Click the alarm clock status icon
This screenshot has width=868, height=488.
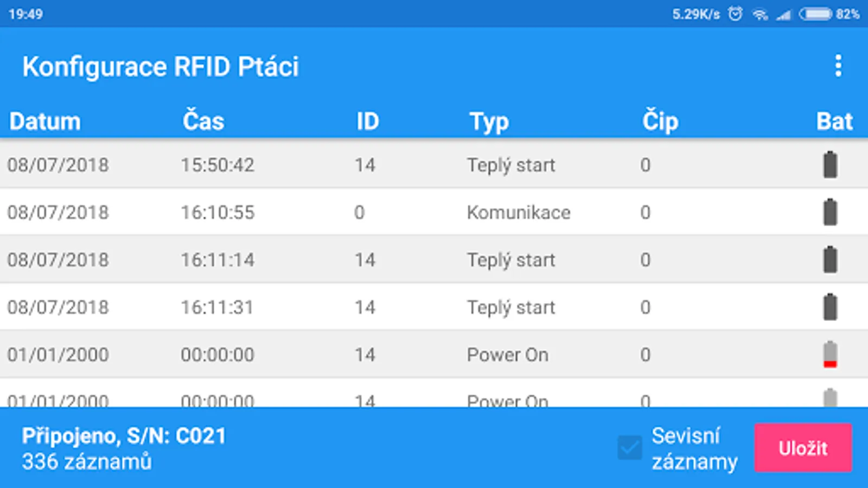[x=735, y=14]
